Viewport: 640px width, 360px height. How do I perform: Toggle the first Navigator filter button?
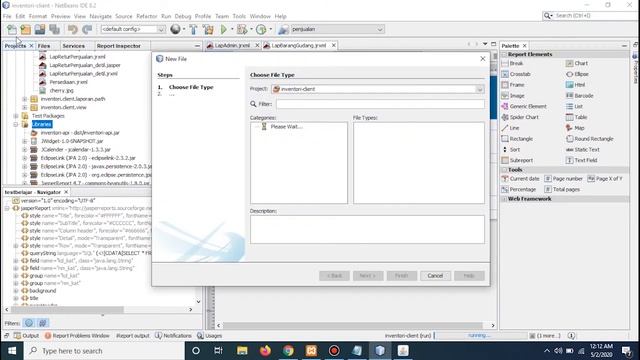29,323
